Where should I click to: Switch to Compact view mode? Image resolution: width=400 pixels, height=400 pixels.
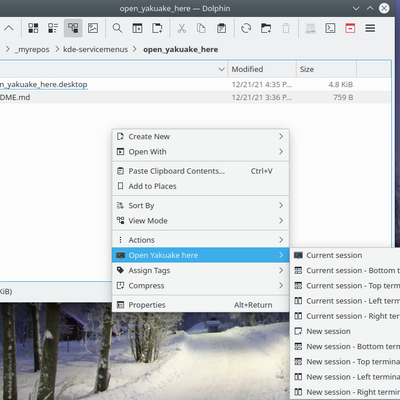(53, 28)
